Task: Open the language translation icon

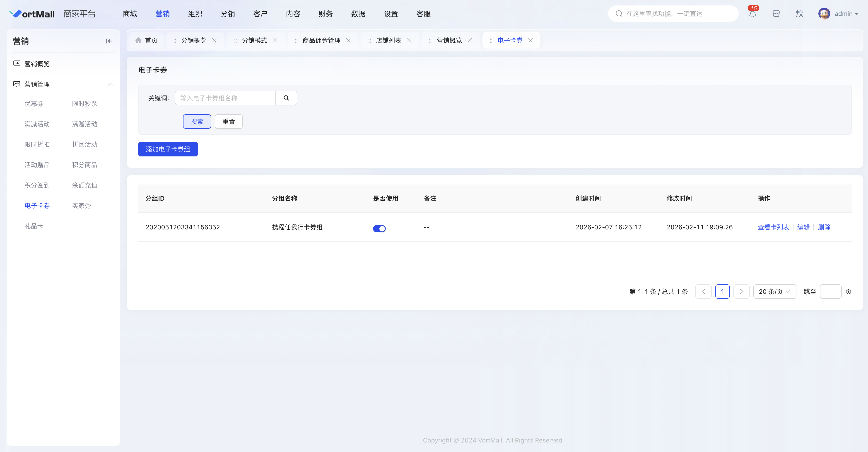Action: 799,14
